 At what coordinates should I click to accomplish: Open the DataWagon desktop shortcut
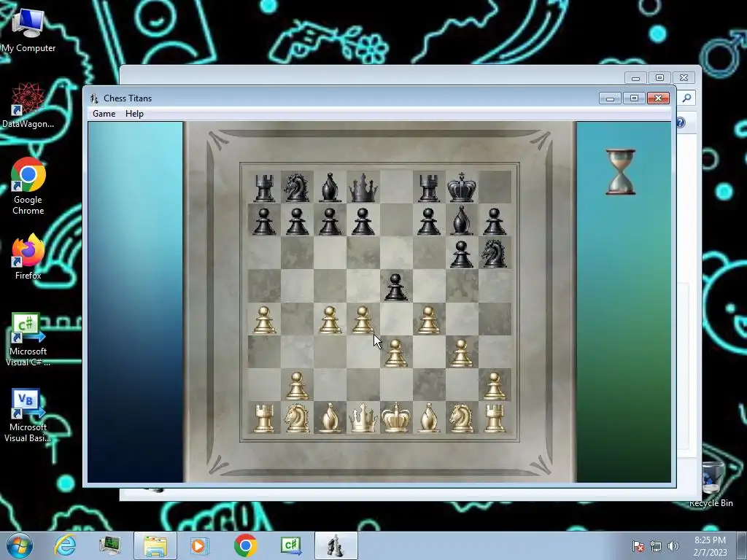(x=28, y=105)
